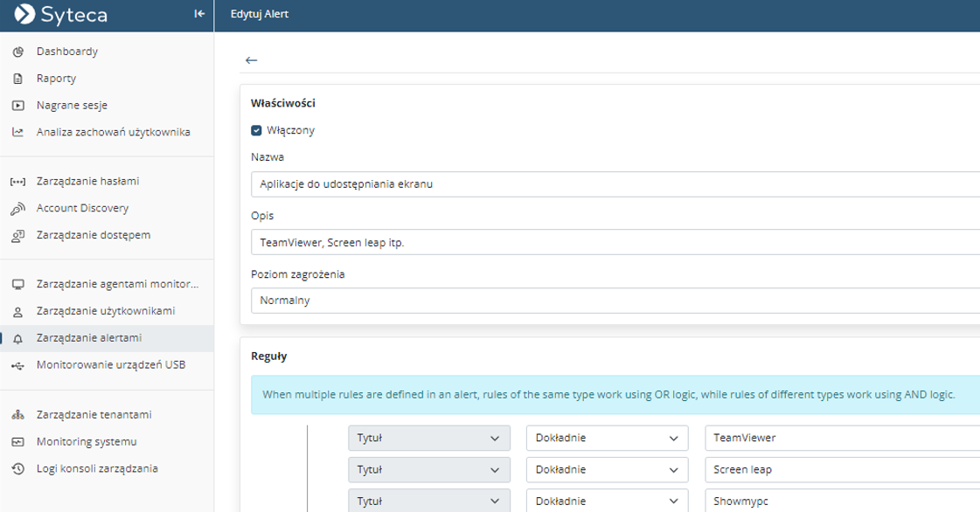
Task: Click the Raporty document icon
Action: [x=17, y=79]
